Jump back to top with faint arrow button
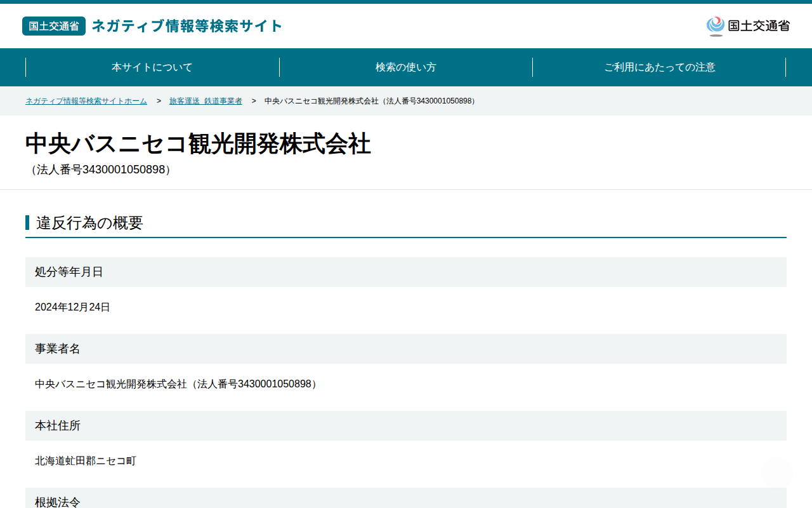 tap(776, 472)
